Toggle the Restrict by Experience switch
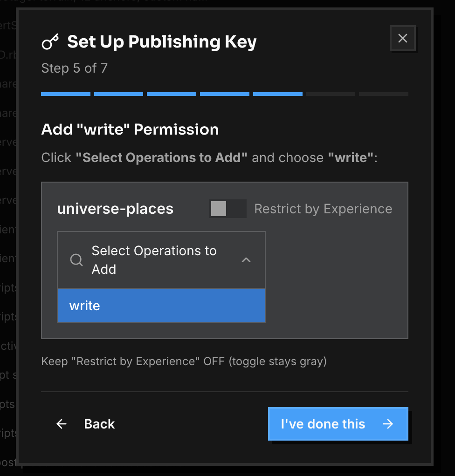This screenshot has height=476, width=455. click(227, 209)
